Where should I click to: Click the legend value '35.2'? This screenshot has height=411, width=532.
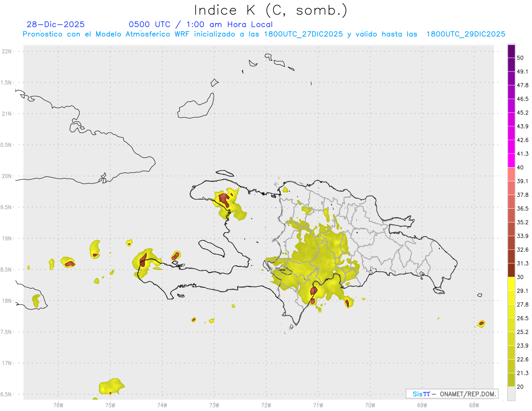pyautogui.click(x=523, y=222)
